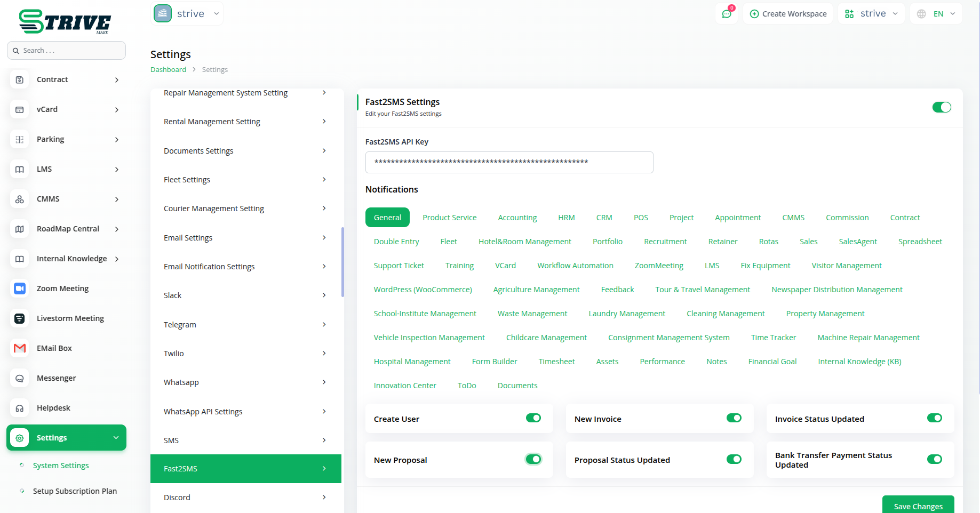
Task: Open the EN language dropdown
Action: tap(936, 14)
